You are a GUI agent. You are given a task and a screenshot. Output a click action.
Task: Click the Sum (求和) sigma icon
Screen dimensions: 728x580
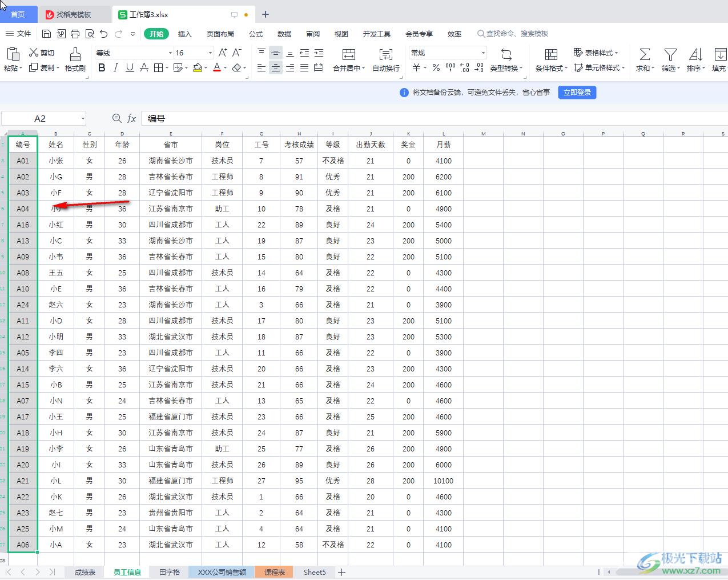pyautogui.click(x=645, y=54)
